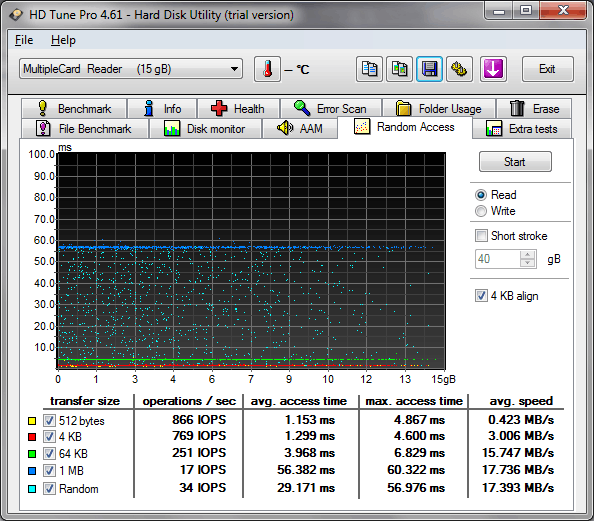This screenshot has height=521, width=594.
Task: Open the options gears icon
Action: click(459, 69)
